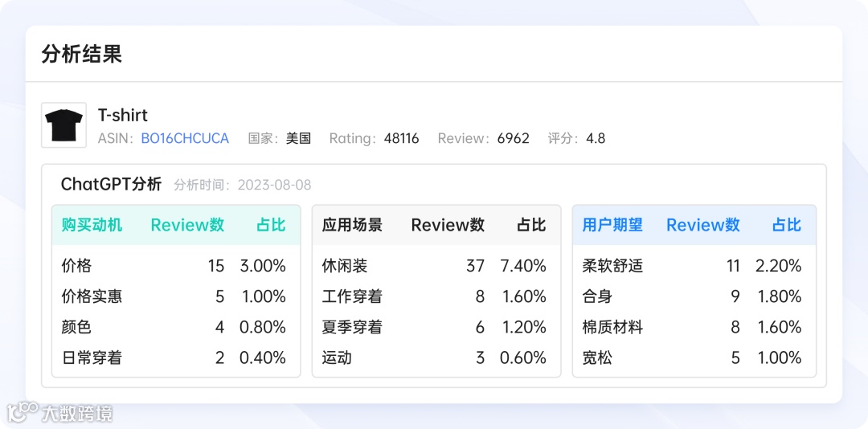Click the 0.40% value for 日常穿着

263,357
